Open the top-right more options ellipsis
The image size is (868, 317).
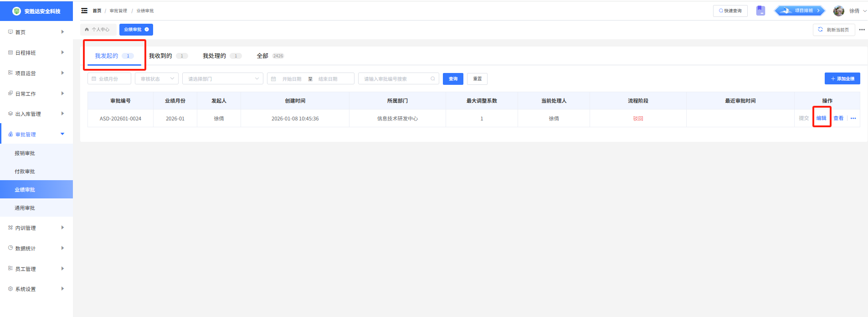point(862,30)
